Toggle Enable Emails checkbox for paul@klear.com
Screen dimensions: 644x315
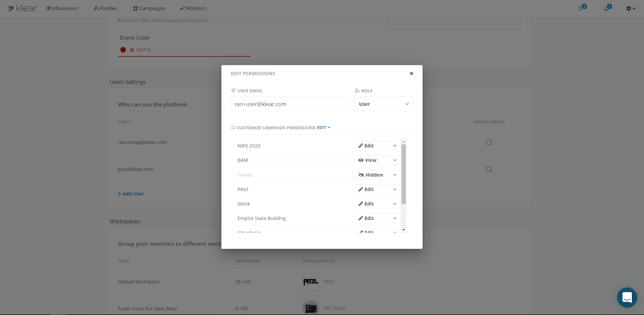pyautogui.click(x=489, y=169)
